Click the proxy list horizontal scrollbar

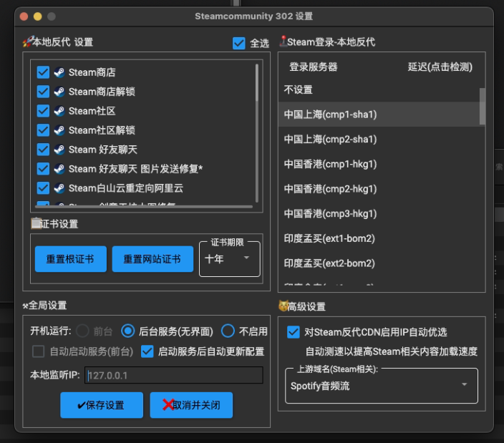[144, 207]
